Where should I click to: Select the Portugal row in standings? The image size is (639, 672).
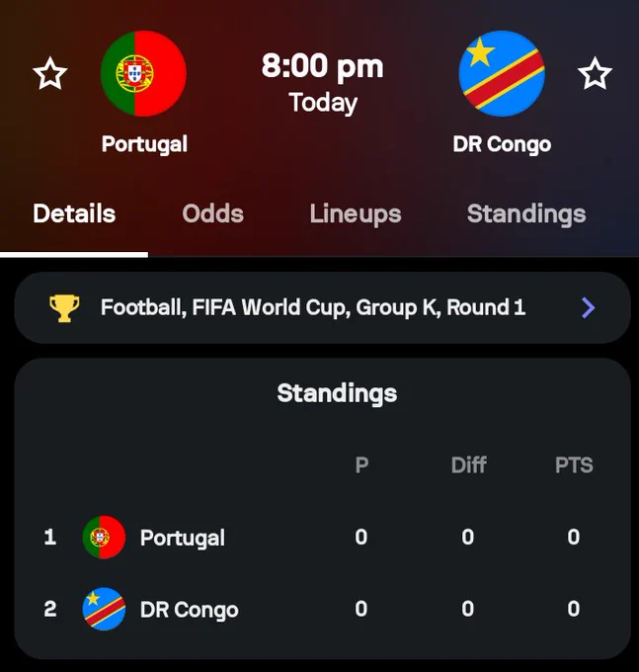323,537
